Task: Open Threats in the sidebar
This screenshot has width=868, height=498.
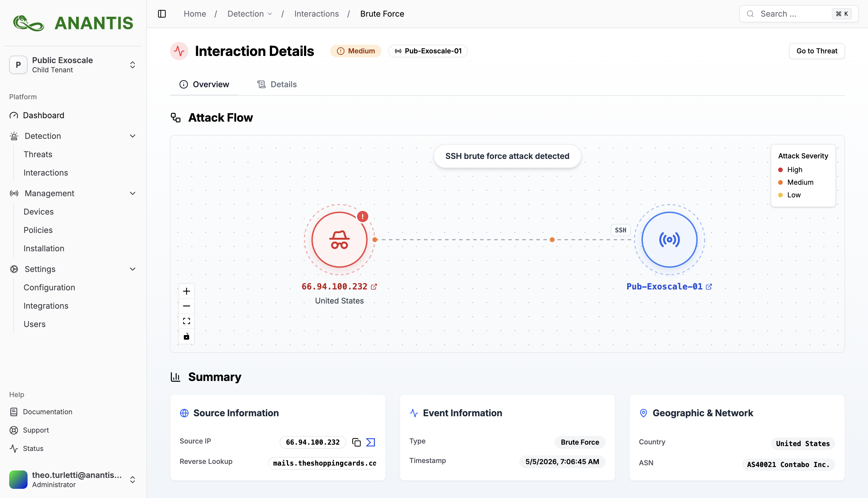Action: 38,154
